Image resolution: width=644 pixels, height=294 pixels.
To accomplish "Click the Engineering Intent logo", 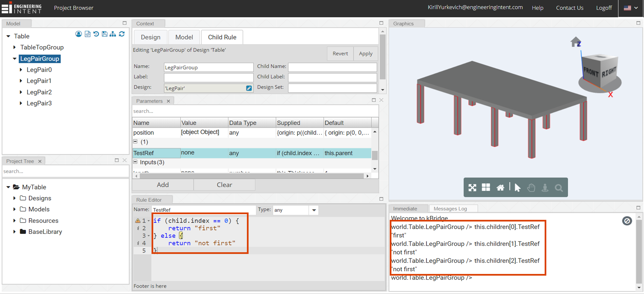I will coord(21,8).
